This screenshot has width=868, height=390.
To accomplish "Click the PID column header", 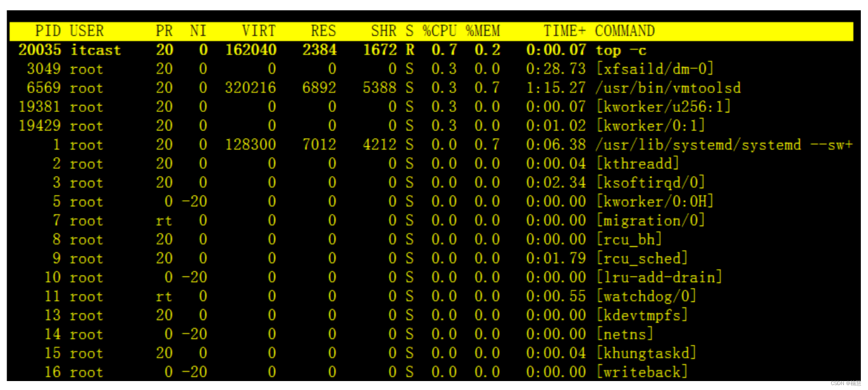I will point(48,31).
